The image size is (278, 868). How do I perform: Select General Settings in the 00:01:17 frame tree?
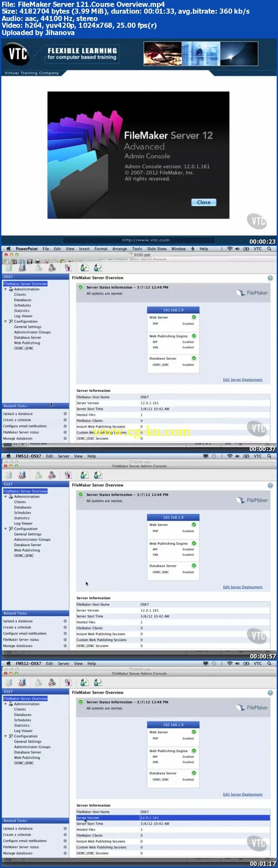pyautogui.click(x=28, y=742)
